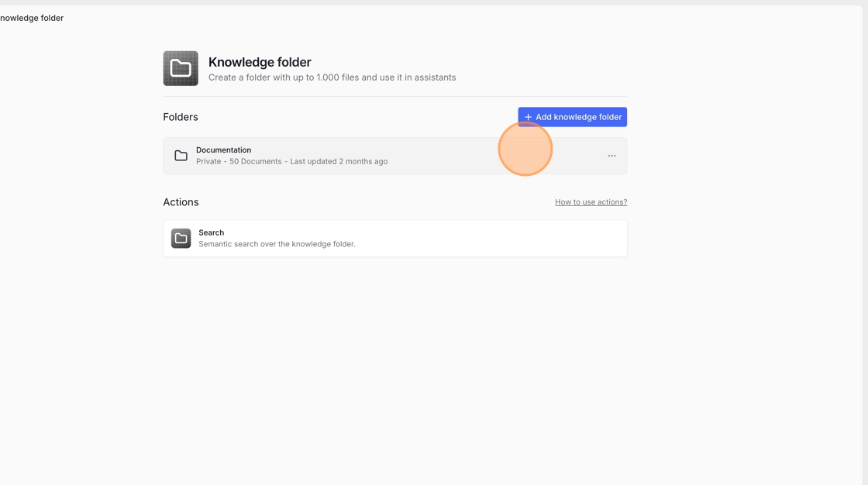Viewport: 868px width, 485px height.
Task: Click 'Semantic search over the knowledge folder' description
Action: tap(277, 244)
